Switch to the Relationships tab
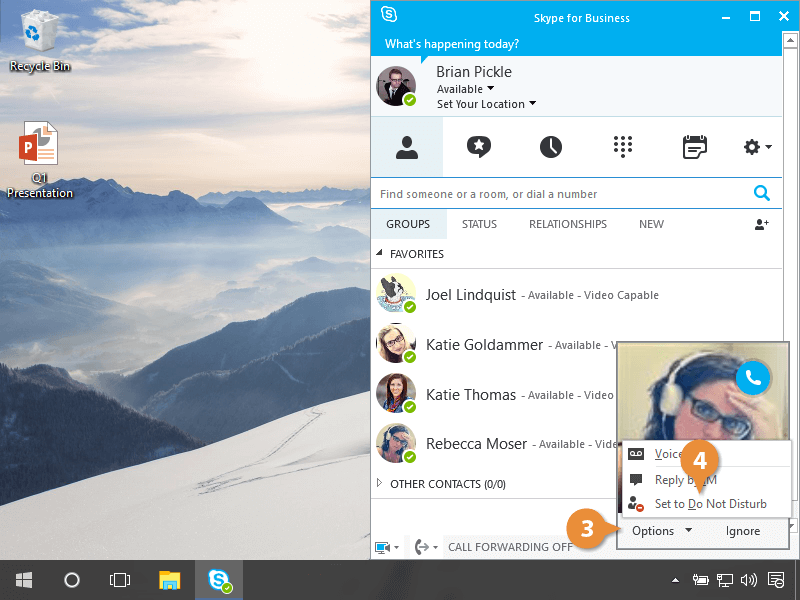This screenshot has height=600, width=800. click(567, 225)
